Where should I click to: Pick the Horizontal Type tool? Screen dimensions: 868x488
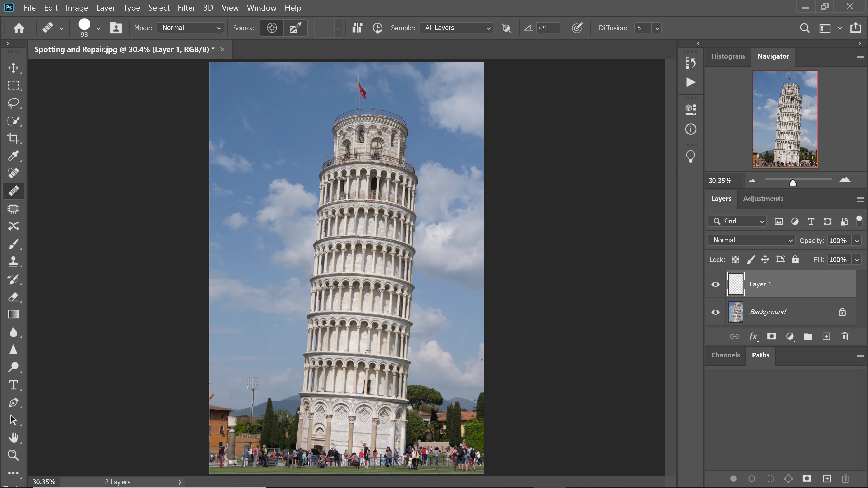(14, 385)
